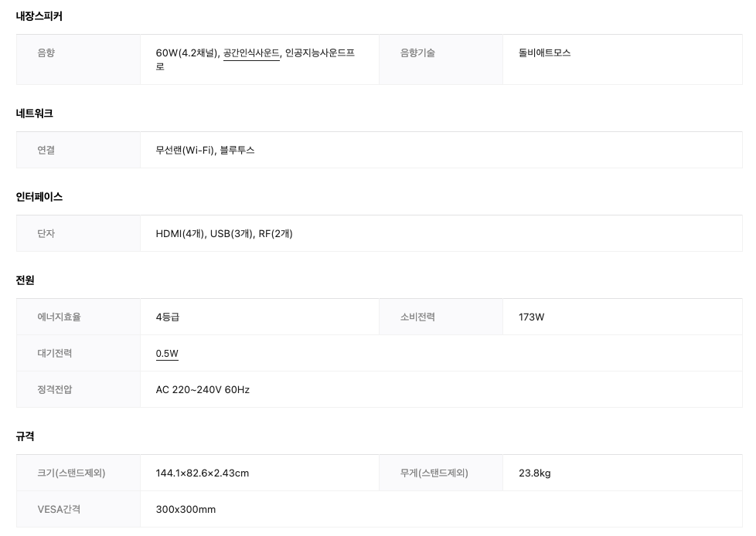This screenshot has width=756, height=536.
Task: Open the underlined 0.5W standby power link
Action: [x=167, y=354]
